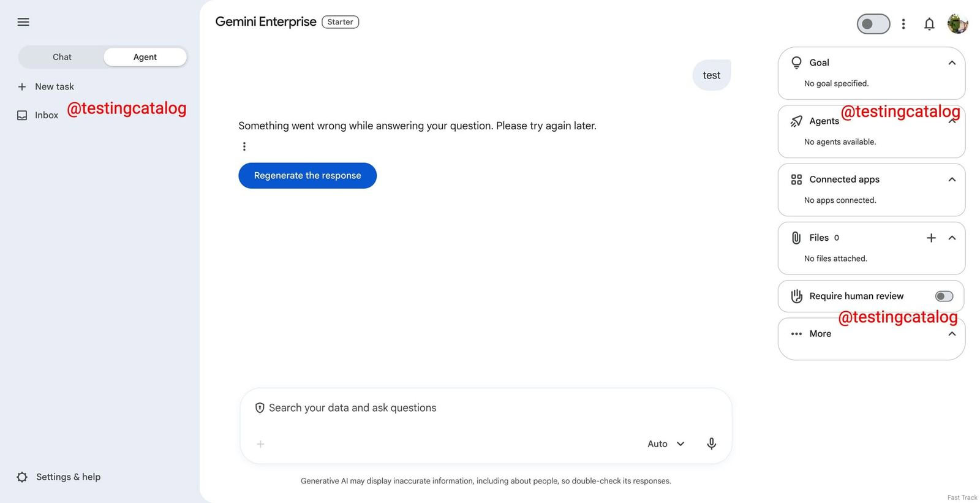The image size is (980, 503).
Task: Select the Agents send-style icon
Action: coord(796,121)
